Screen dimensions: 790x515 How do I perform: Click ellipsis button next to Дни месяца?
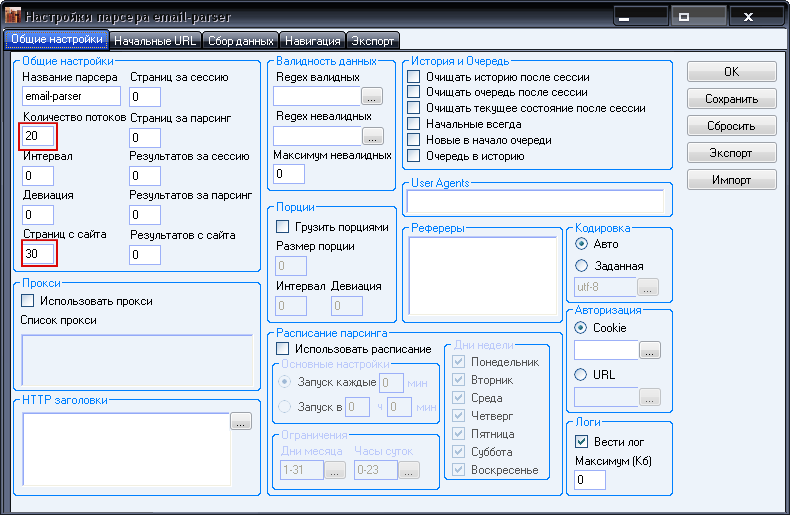(335, 470)
